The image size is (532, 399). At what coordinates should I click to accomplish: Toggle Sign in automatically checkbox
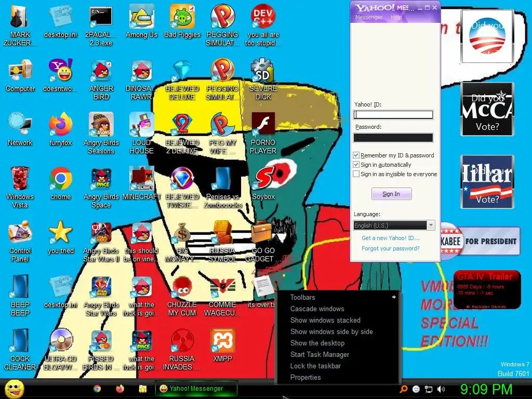pyautogui.click(x=356, y=165)
